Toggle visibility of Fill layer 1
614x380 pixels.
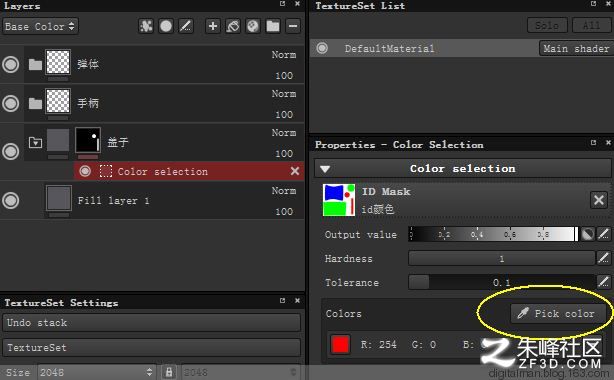11,200
